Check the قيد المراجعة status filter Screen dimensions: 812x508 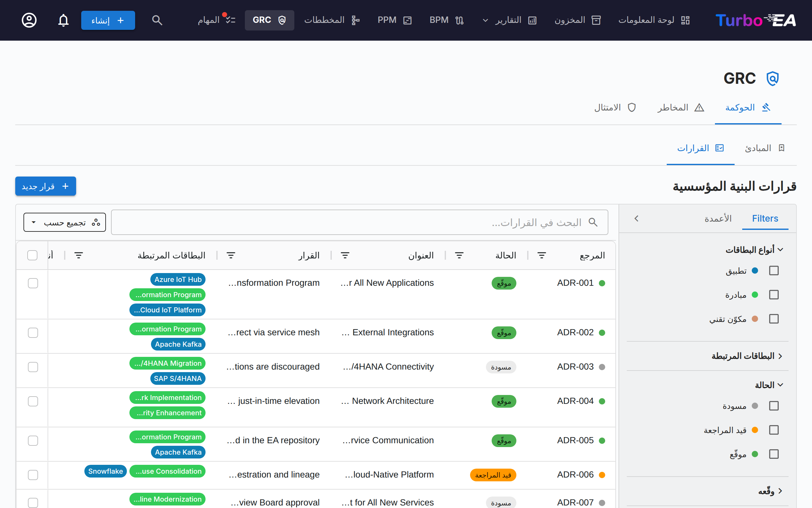point(774,430)
